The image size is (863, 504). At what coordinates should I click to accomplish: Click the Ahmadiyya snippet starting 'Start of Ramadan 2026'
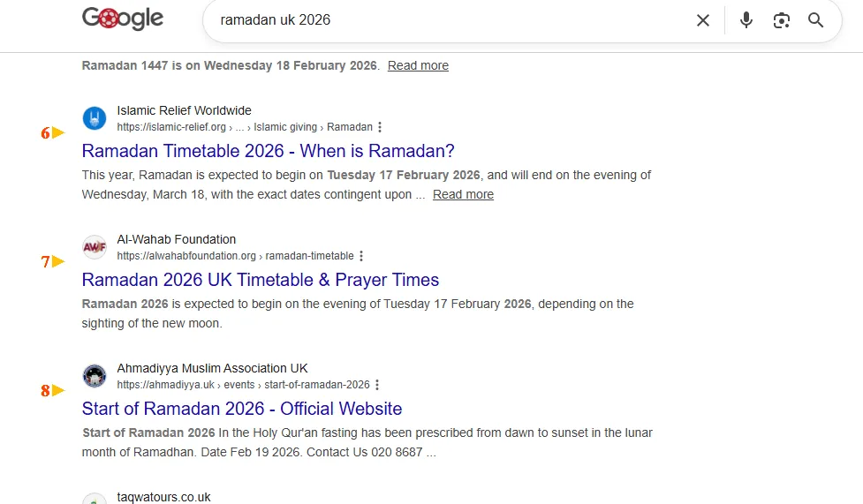(367, 442)
